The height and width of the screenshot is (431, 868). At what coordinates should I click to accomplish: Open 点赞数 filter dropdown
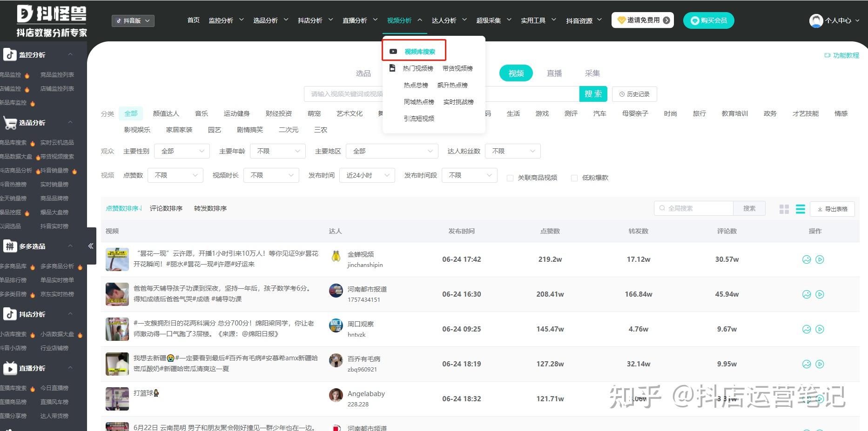click(x=175, y=175)
